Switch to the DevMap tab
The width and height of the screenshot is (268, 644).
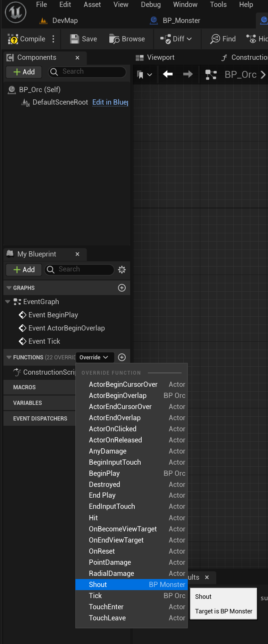point(59,21)
